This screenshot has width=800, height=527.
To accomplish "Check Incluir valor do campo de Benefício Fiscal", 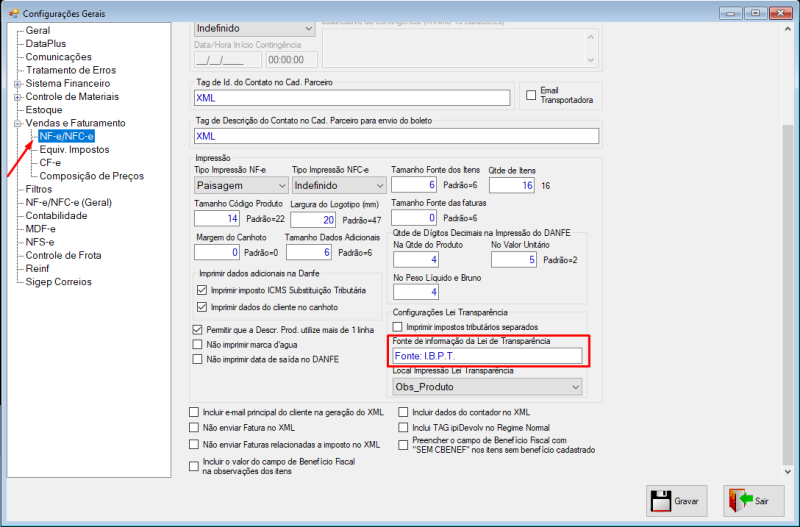I will 194,466.
